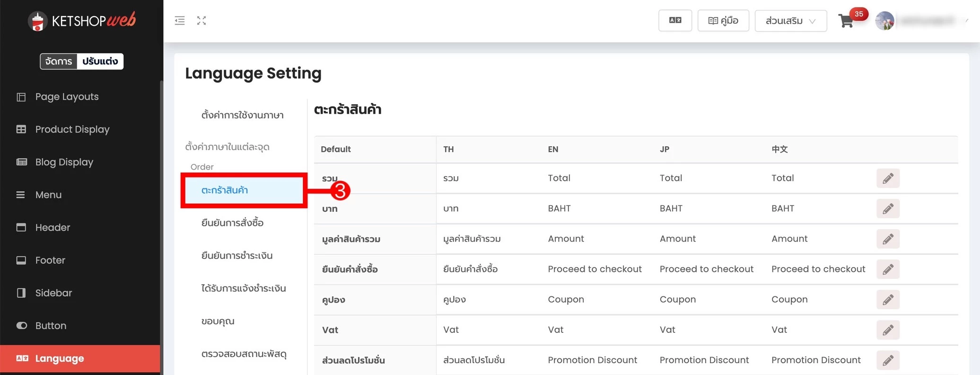This screenshot has width=980, height=375.
Task: Click TH cell มูลค่าสินค้ารวม
Action: coord(472,239)
